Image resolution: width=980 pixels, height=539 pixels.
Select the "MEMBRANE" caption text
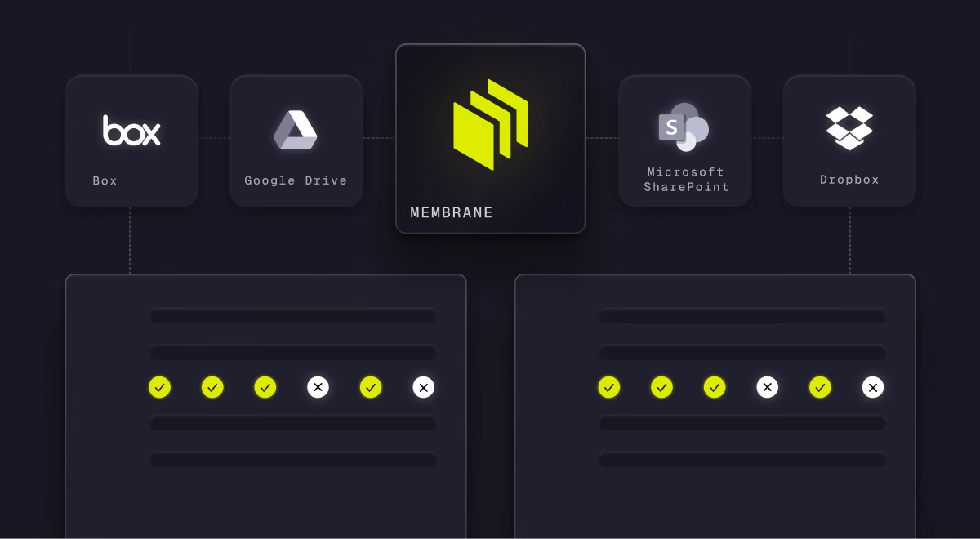pyautogui.click(x=452, y=212)
